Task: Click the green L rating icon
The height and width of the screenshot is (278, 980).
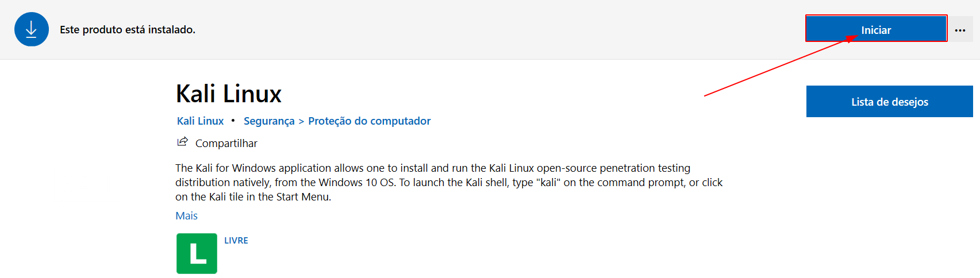Action: click(197, 253)
